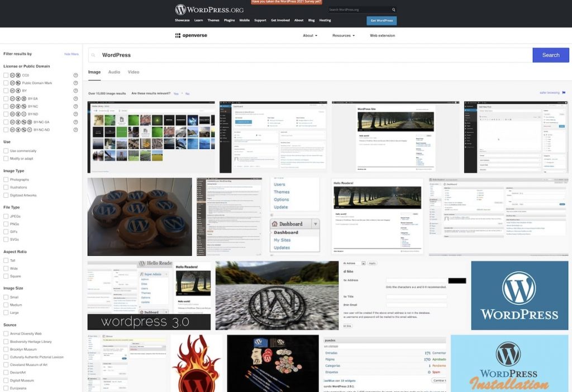This screenshot has width=572, height=392.
Task: Click the WordPress.org logo
Action: (x=209, y=9)
